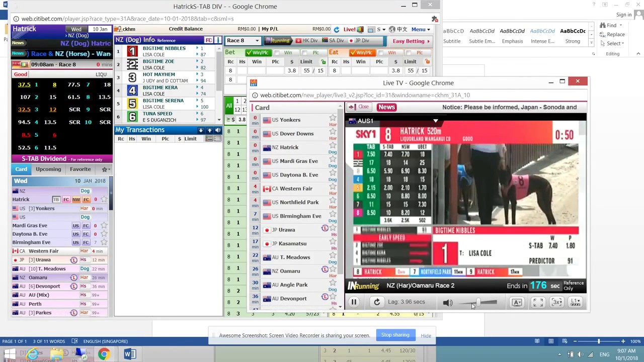Image resolution: width=644 pixels, height=362 pixels.
Task: Select the INRunning tab
Action: coord(278,41)
